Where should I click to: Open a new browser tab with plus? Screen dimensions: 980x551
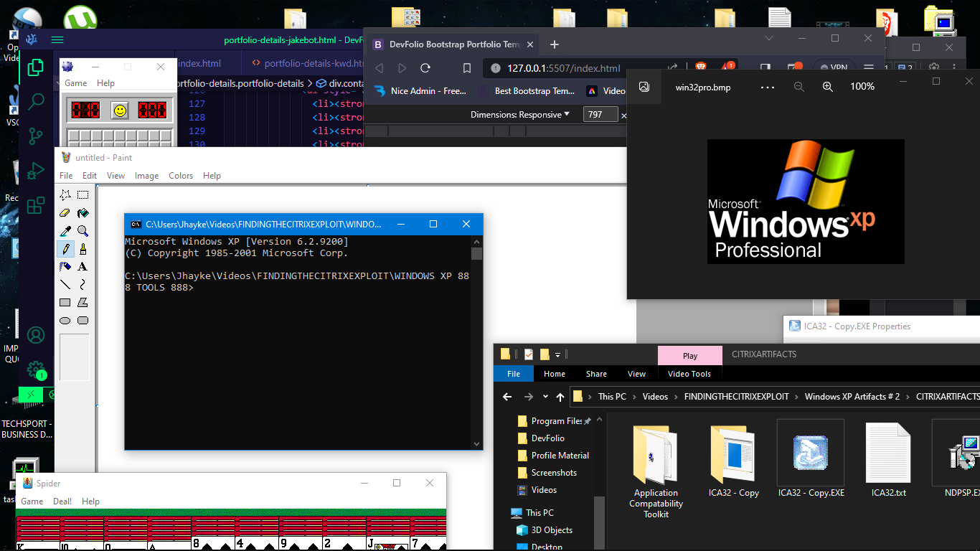coord(555,44)
